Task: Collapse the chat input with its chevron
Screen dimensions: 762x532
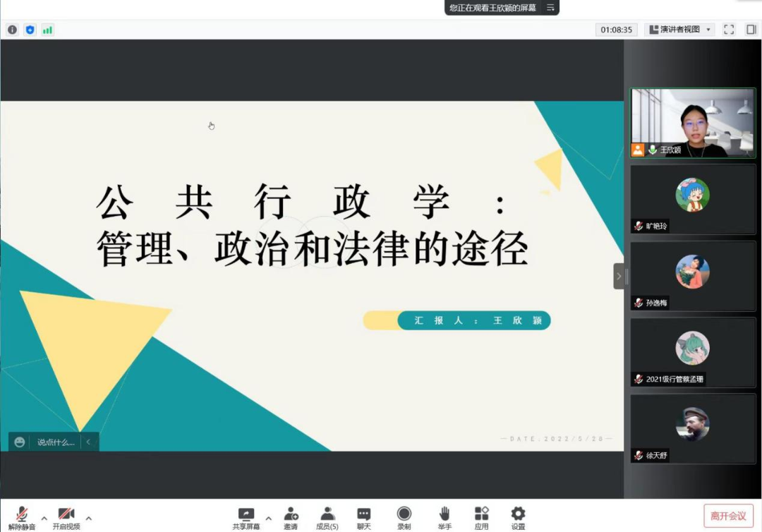Action: point(90,441)
